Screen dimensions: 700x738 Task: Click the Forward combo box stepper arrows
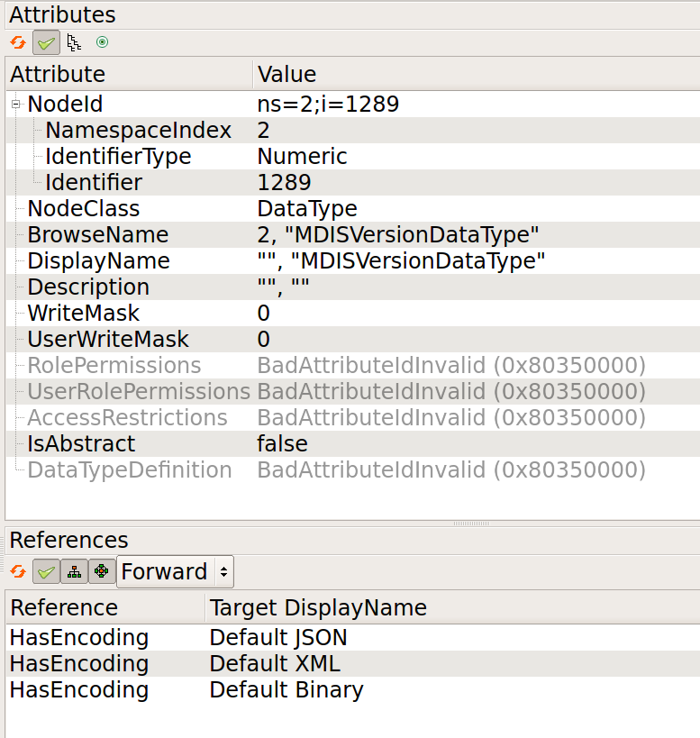pos(223,571)
